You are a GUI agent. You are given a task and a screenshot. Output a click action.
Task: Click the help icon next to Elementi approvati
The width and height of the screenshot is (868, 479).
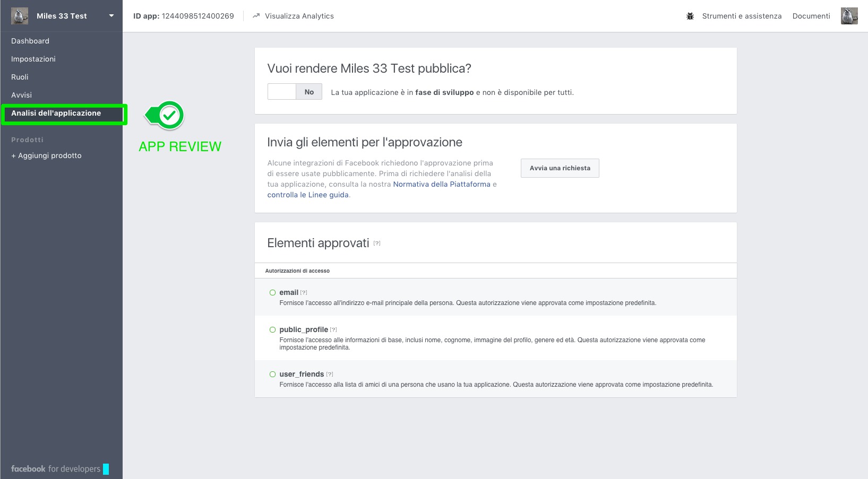click(377, 243)
